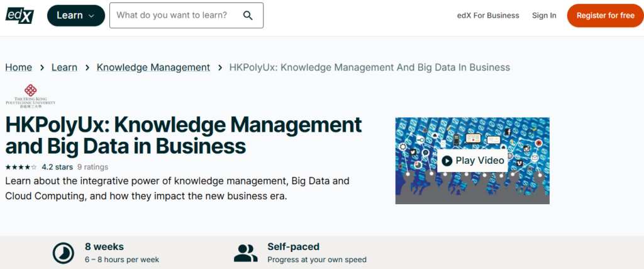Play the course video
Image resolution: width=644 pixels, height=269 pixels.
(x=472, y=161)
